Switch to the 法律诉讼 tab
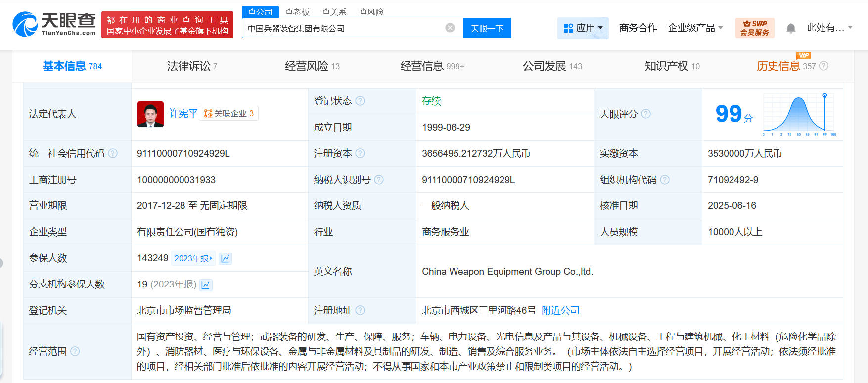Image resolution: width=868 pixels, height=383 pixels. pos(192,66)
